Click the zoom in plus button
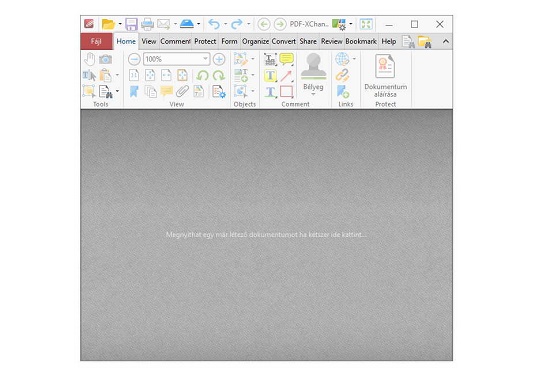The image size is (550, 375). [x=219, y=59]
